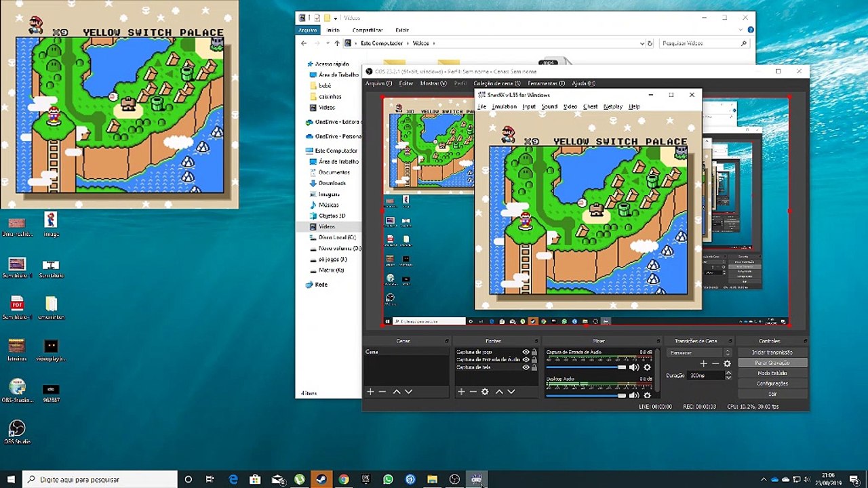Open Configurações in OBS controls
This screenshot has width=868, height=488.
tap(772, 383)
